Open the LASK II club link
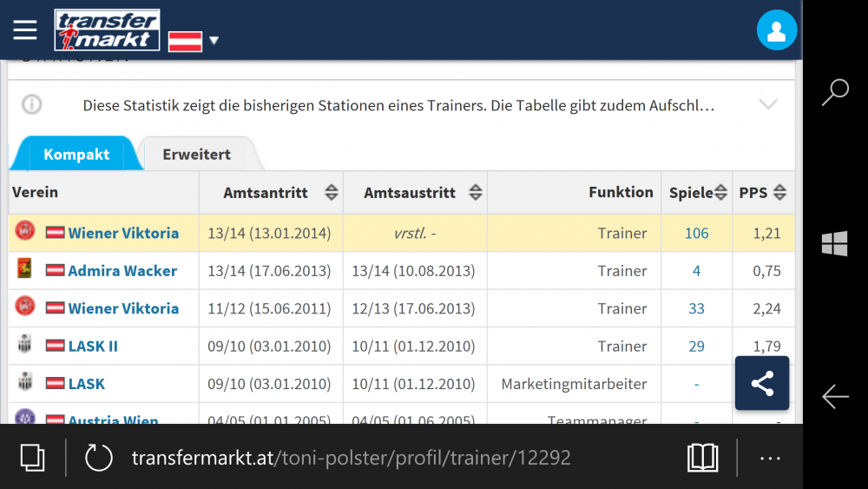This screenshot has height=489, width=868. click(93, 346)
